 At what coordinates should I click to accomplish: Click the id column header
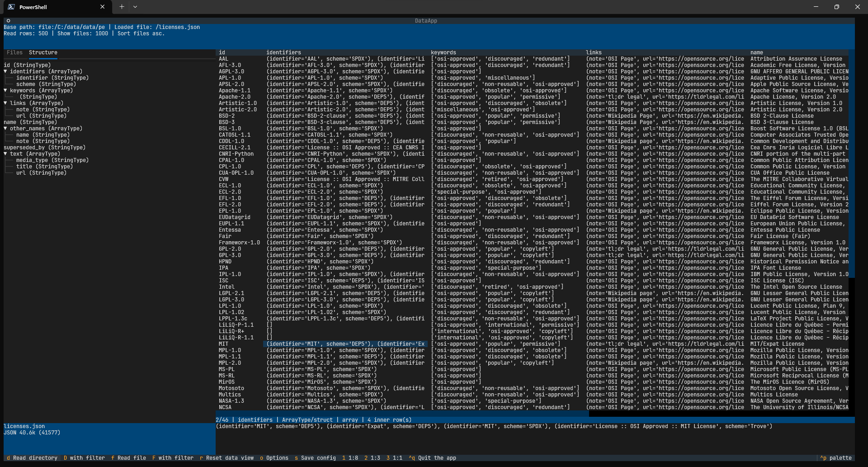click(222, 52)
